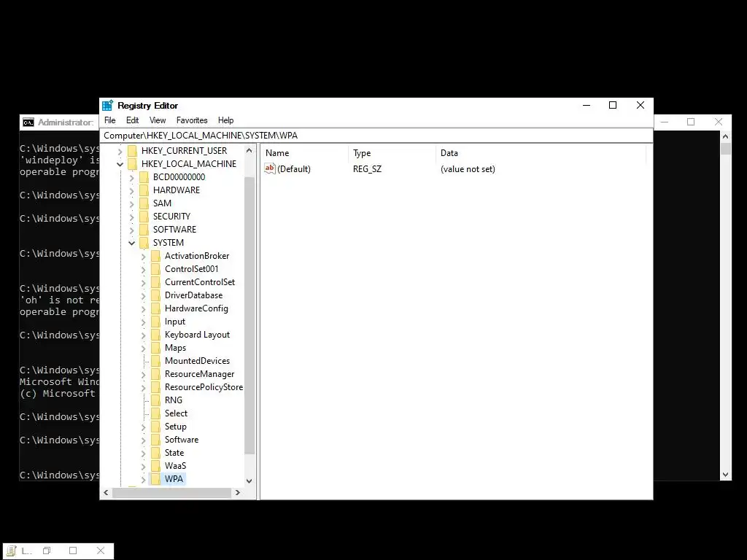Click the tree pane down scroll arrow
This screenshot has width=747, height=560.
pos(249,481)
